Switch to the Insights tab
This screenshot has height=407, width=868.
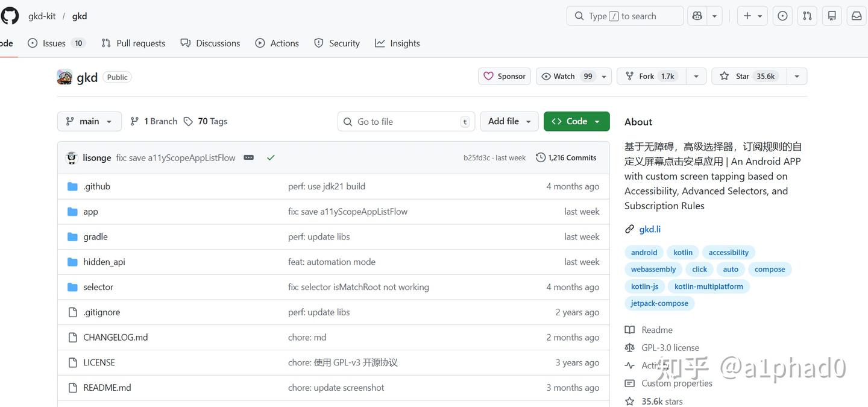(397, 43)
